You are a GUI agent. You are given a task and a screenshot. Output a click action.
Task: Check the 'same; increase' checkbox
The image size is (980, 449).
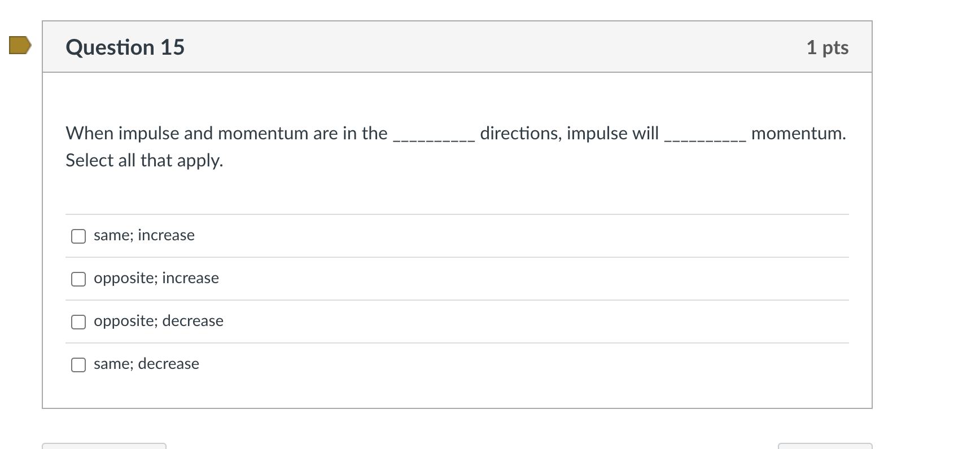(x=78, y=236)
